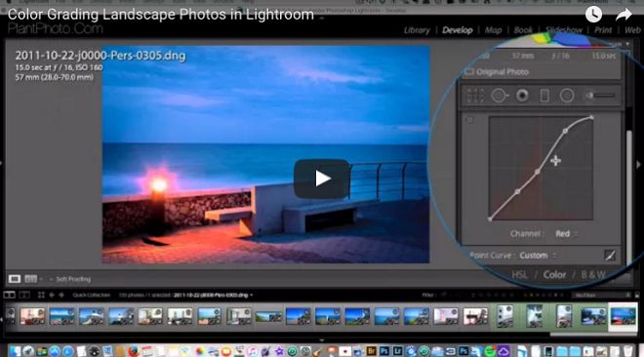The width and height of the screenshot is (644, 357).
Task: Select the Graduated Filter tool
Action: [x=544, y=96]
